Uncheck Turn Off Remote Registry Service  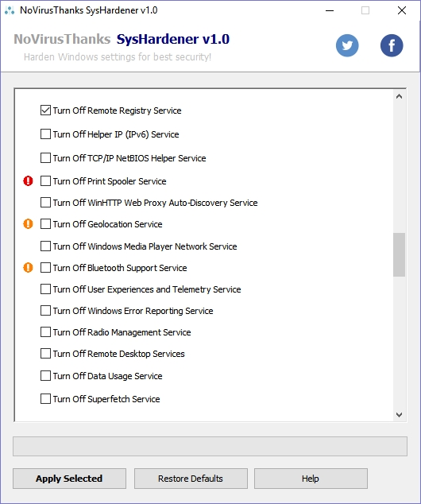coord(45,110)
